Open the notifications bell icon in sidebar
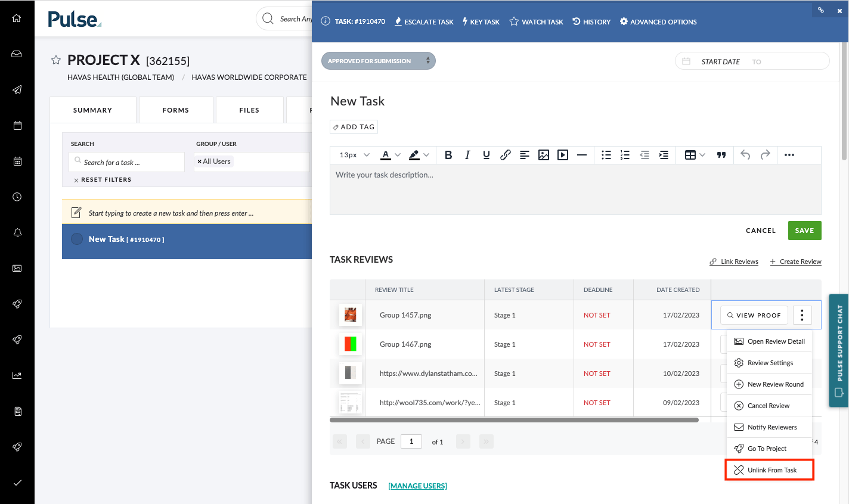This screenshot has height=504, width=849. pyautogui.click(x=17, y=232)
